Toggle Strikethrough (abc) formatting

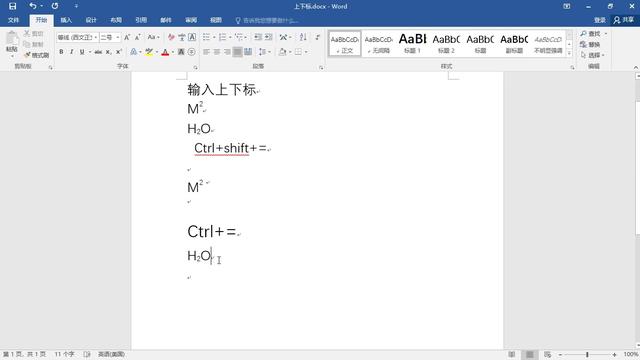[x=98, y=52]
